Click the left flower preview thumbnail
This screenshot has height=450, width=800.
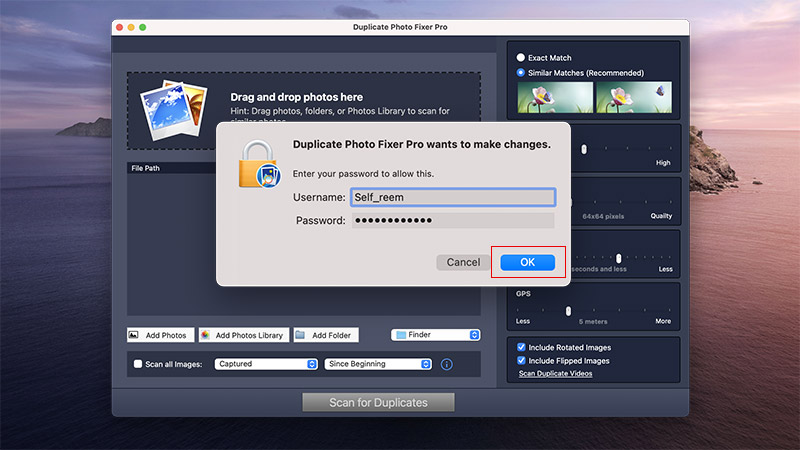coord(555,97)
